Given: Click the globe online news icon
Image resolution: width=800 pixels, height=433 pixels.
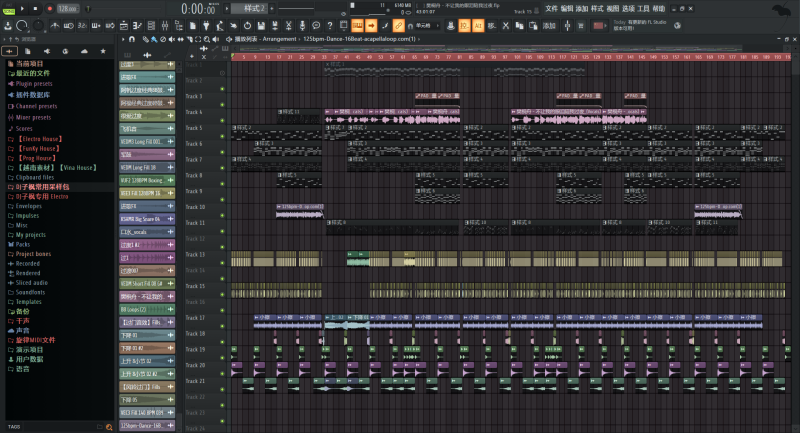Looking at the screenshot, I should (677, 26).
